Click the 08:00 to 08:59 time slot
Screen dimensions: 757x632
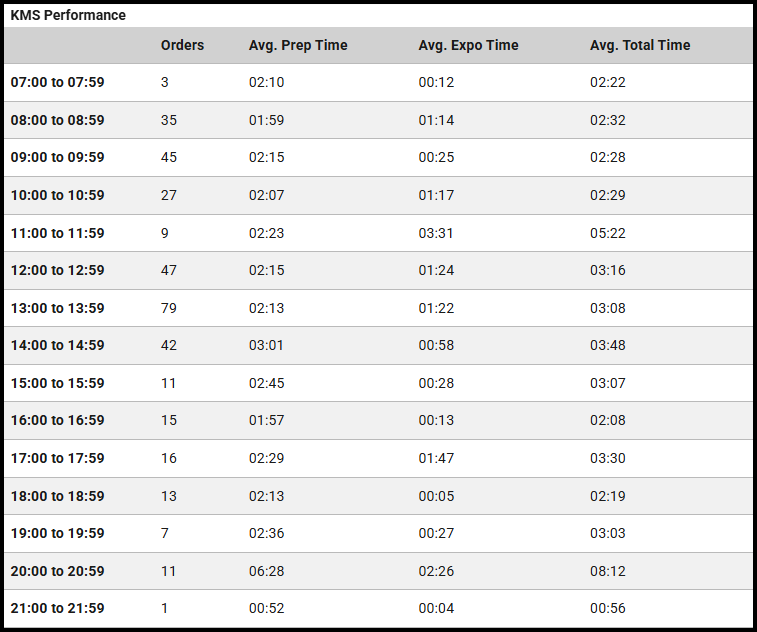[x=57, y=120]
